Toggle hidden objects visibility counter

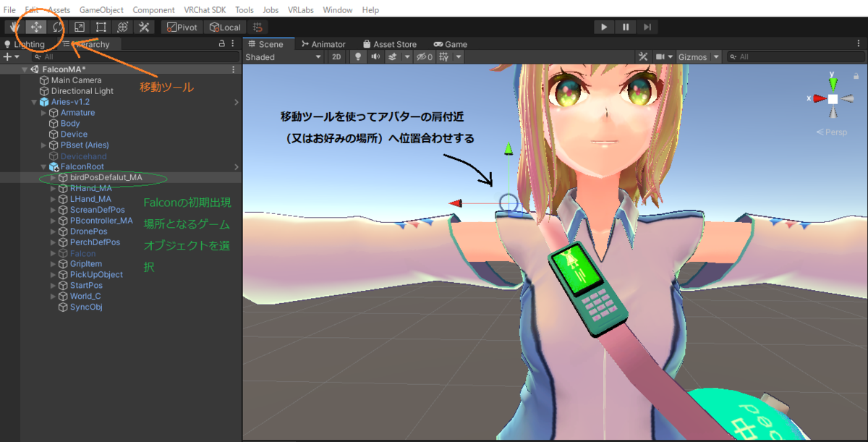424,56
